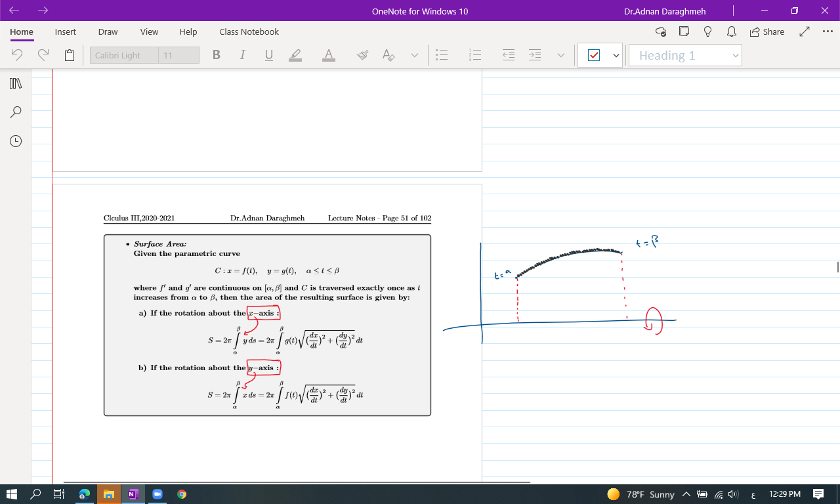Open the feed sticky notes icon

point(684,31)
